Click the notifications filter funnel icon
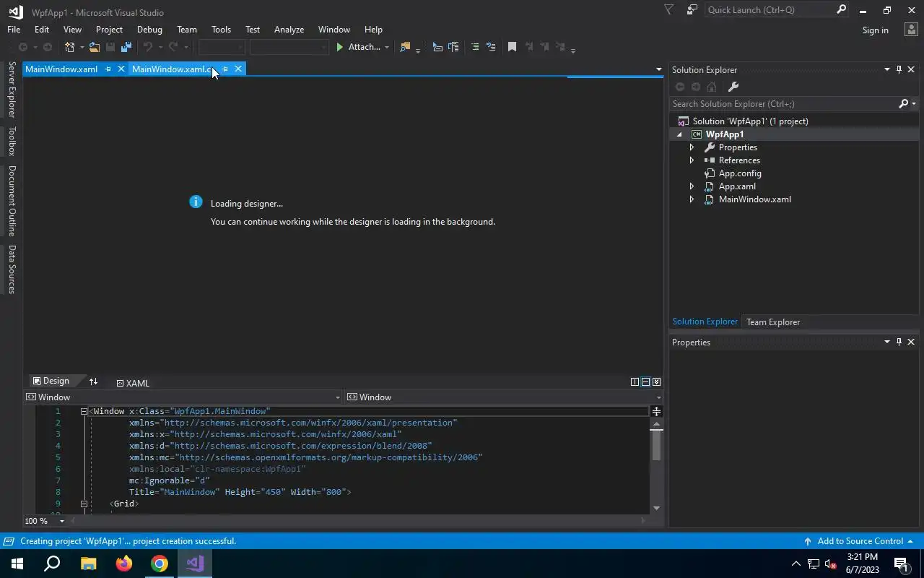 [668, 9]
